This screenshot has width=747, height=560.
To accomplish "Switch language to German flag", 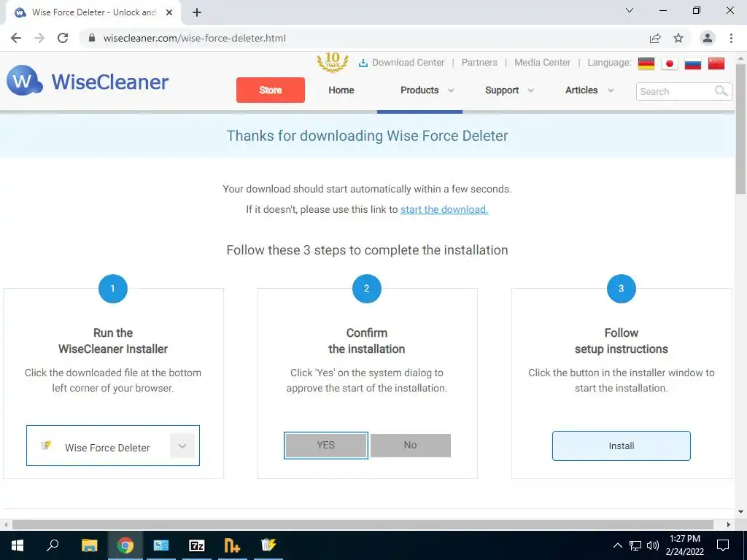I will click(646, 63).
